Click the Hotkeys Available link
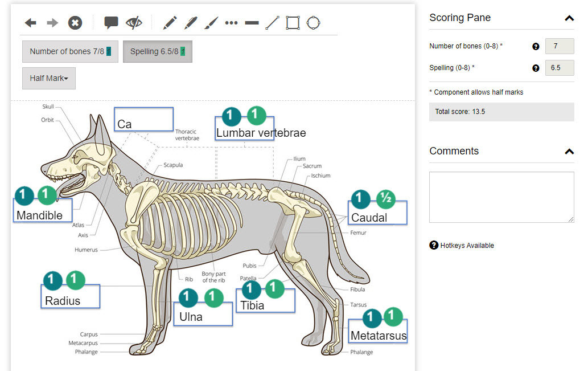The image size is (588, 371). (x=467, y=246)
